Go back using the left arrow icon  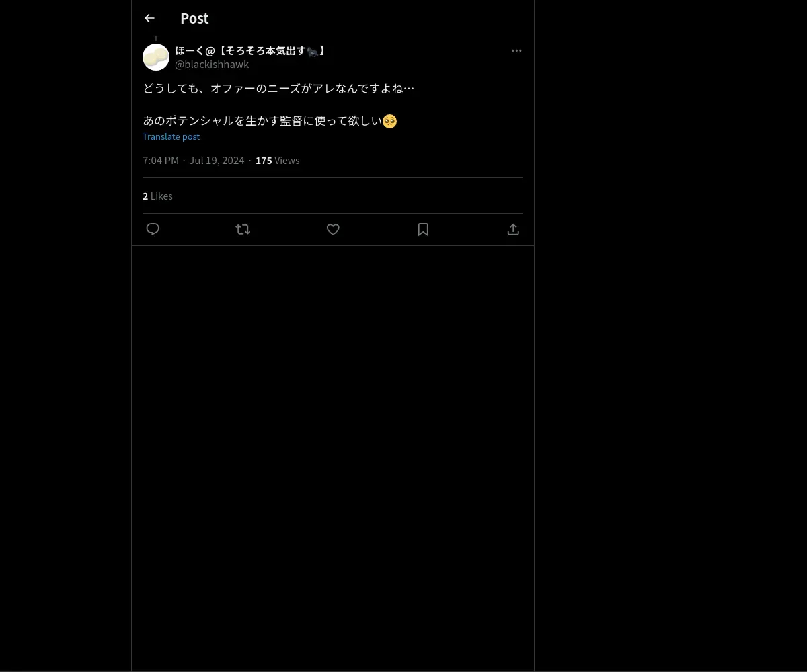coord(149,18)
